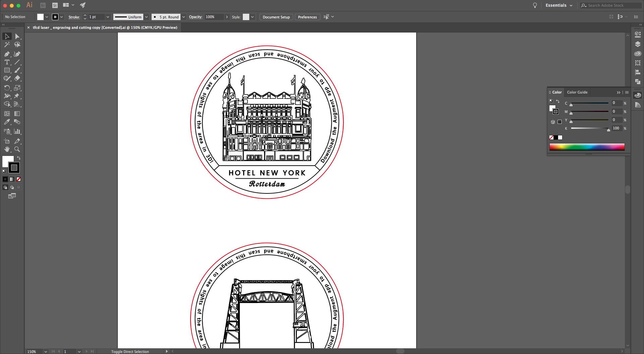The height and width of the screenshot is (354, 644).
Task: Select the Artboard tool
Action: click(7, 141)
